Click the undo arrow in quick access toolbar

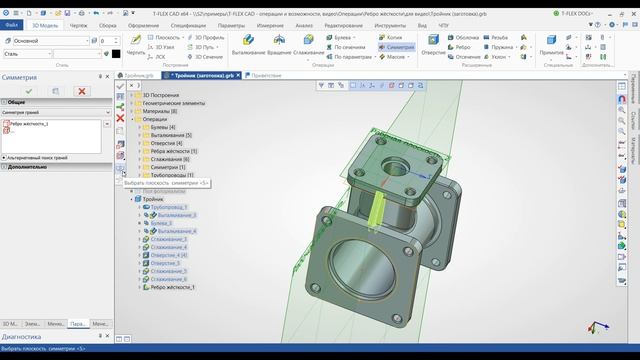click(96, 13)
